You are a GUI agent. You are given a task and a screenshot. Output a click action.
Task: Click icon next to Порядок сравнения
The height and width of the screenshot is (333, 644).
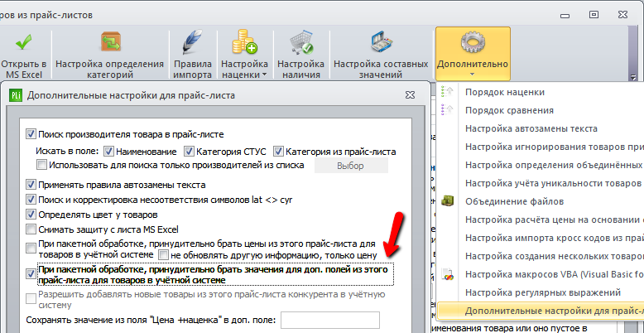click(x=447, y=110)
